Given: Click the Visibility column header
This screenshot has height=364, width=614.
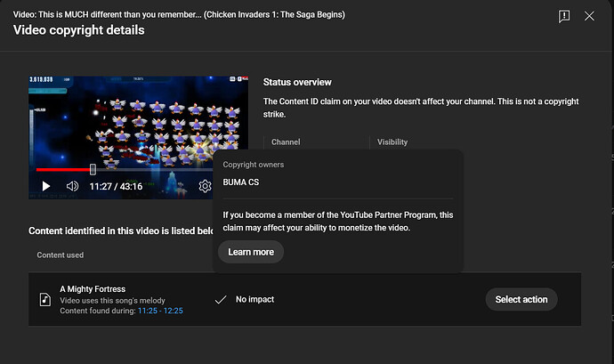Looking at the screenshot, I should (392, 142).
